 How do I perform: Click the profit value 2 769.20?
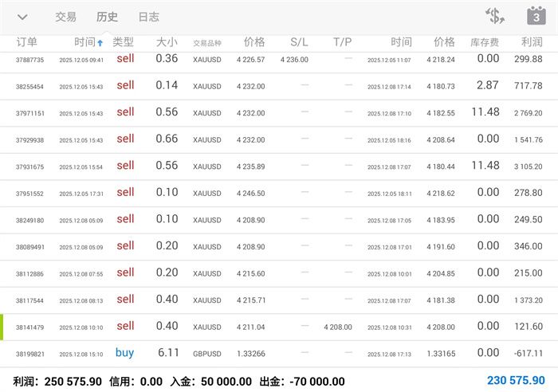point(529,113)
